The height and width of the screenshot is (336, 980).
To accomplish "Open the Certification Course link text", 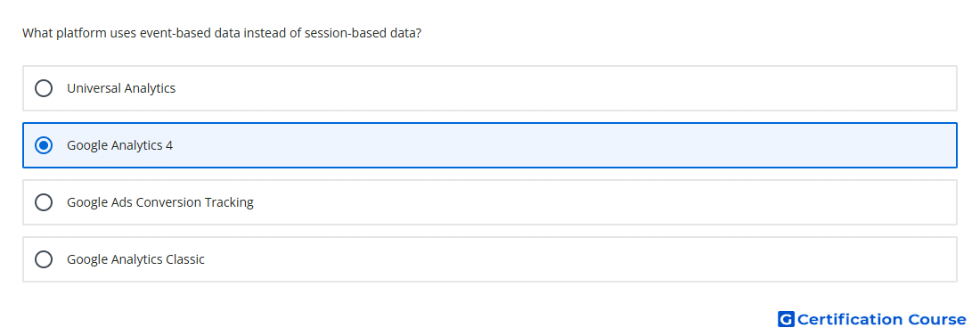I will pos(881,320).
